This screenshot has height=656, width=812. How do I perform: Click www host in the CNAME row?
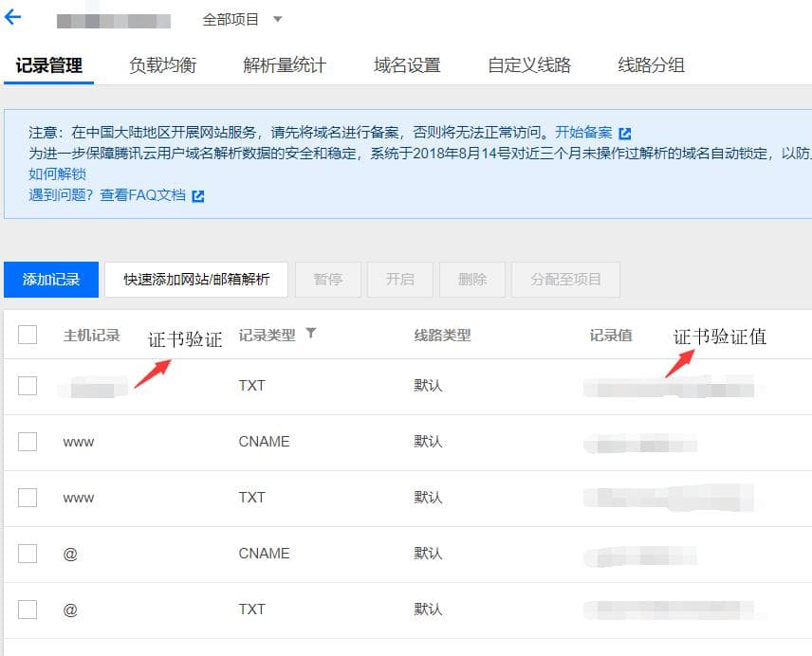pyautogui.click(x=79, y=443)
